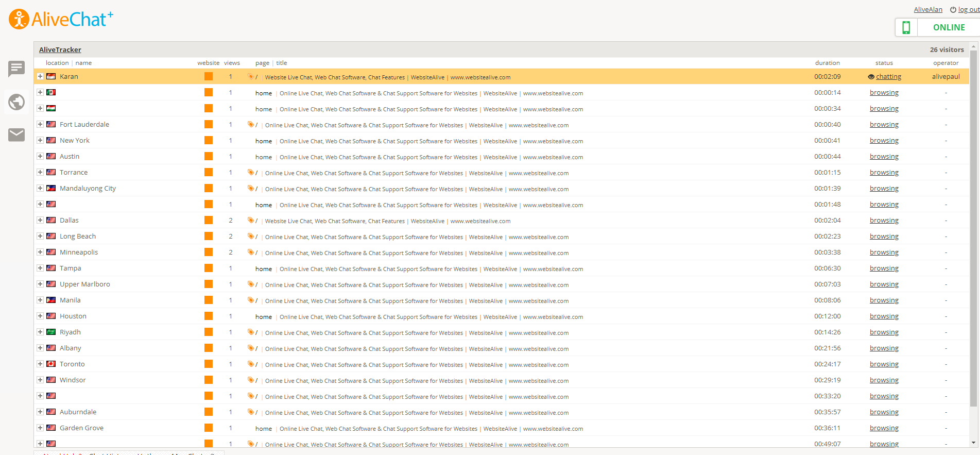Expand the Tampa visitor row
Screen dimensions: 980x455
(x=40, y=268)
